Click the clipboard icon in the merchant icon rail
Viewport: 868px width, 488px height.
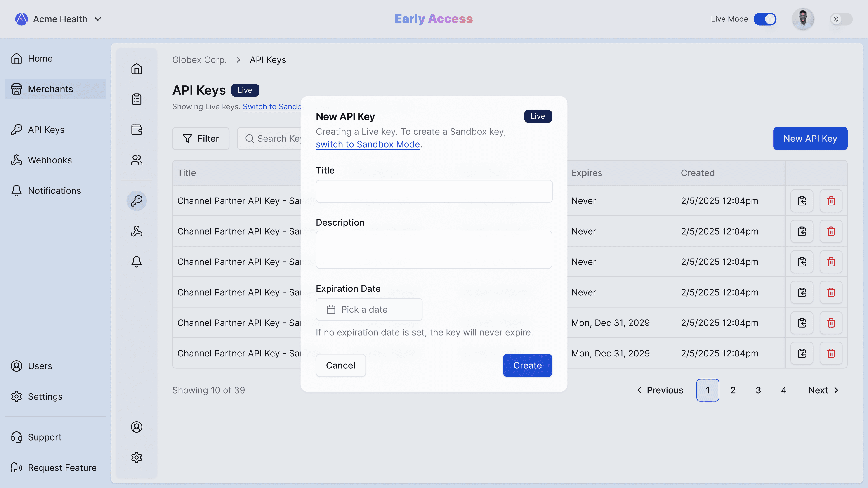[137, 99]
